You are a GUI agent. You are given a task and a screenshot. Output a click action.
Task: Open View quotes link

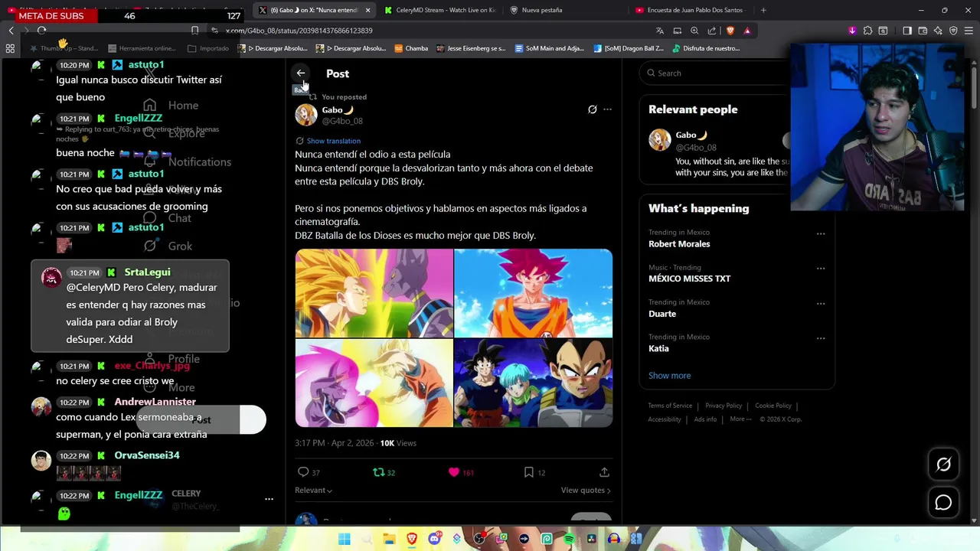[x=586, y=490]
